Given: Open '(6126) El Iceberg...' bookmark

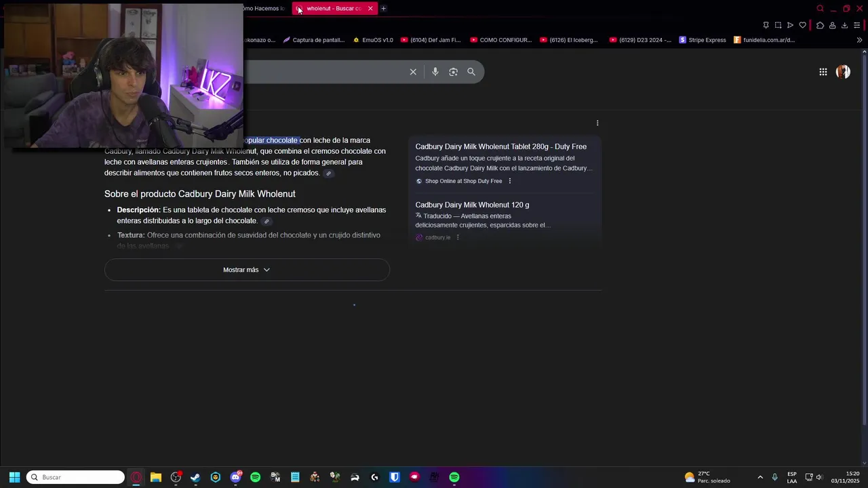Looking at the screenshot, I should tap(569, 40).
